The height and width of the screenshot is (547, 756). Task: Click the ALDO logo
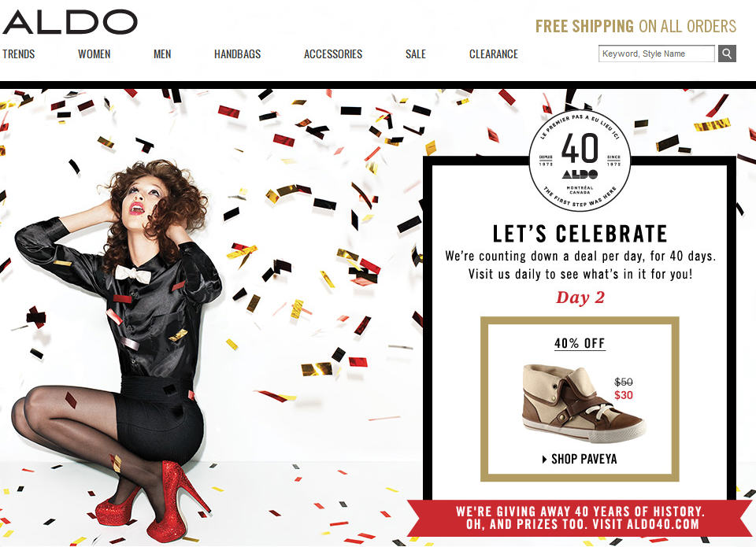click(x=70, y=22)
